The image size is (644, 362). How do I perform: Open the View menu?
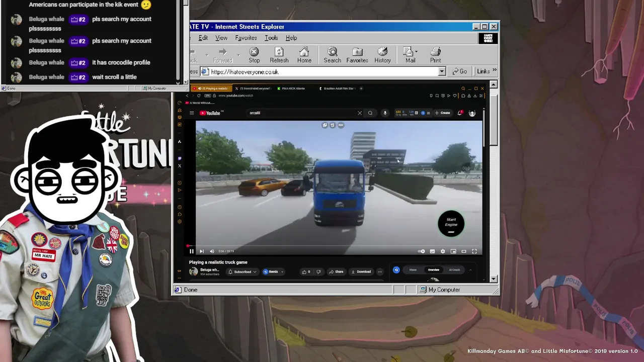point(221,38)
